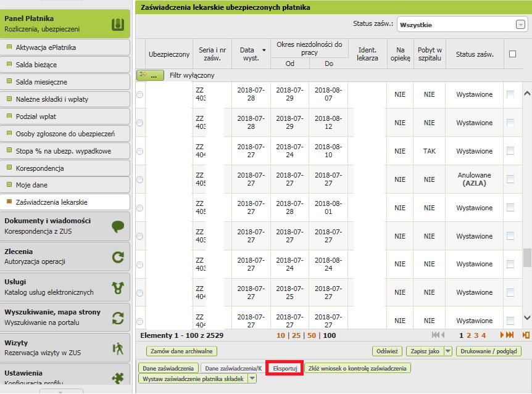Image resolution: width=532 pixels, height=394 pixels.
Task: Go to page 2 of results
Action: [468, 335]
